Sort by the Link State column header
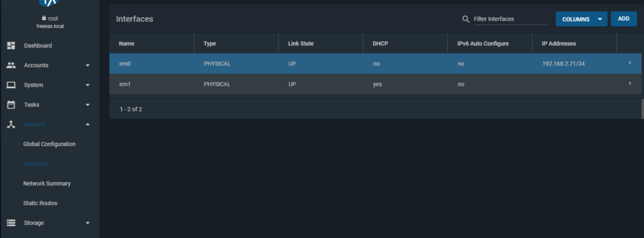Screen dimensions: 644x238 point(301,43)
